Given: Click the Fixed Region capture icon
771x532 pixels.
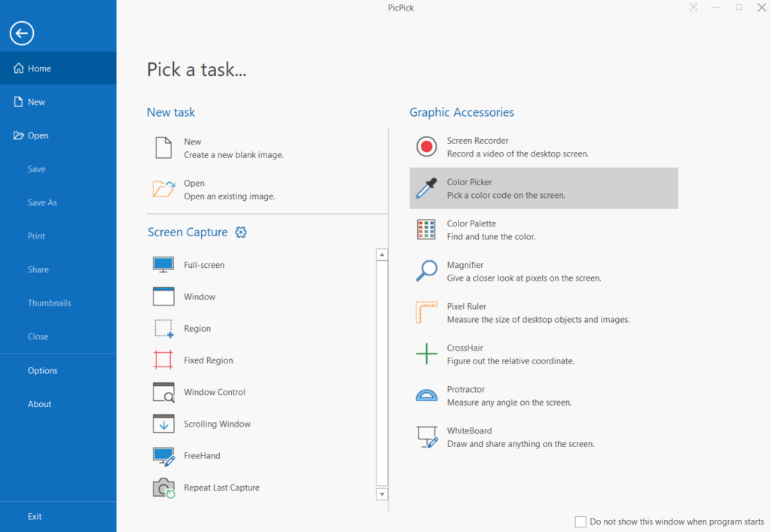Looking at the screenshot, I should pos(163,360).
